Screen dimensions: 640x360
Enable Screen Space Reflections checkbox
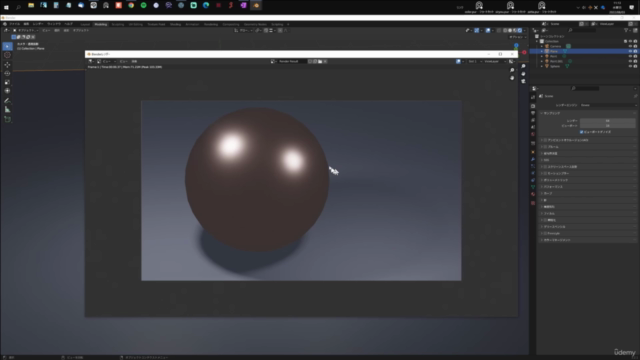coord(545,167)
